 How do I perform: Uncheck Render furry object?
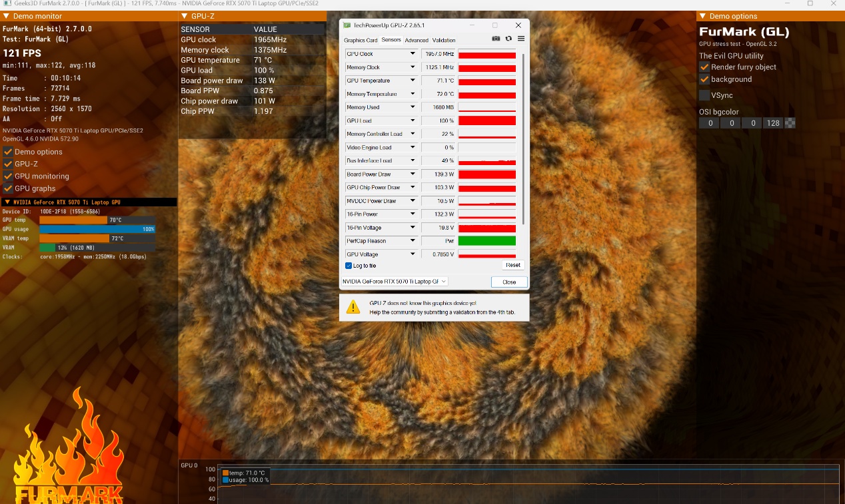pos(704,67)
